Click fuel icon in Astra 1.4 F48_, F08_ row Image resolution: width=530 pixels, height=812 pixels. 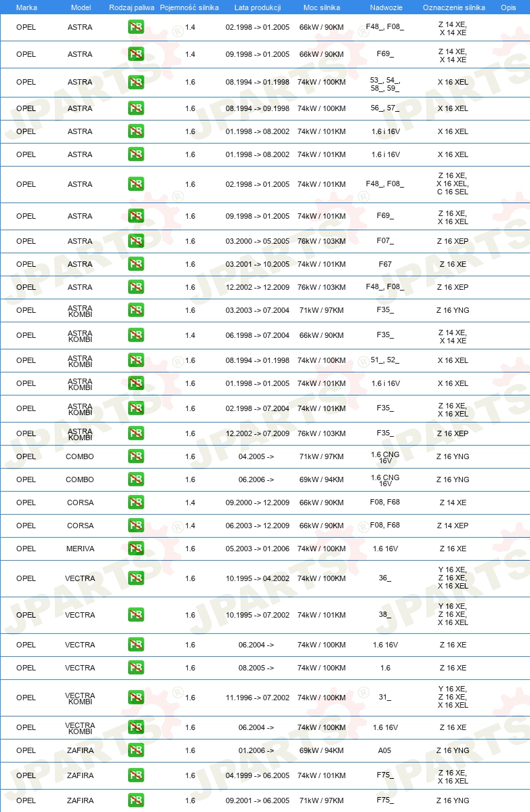tap(136, 27)
